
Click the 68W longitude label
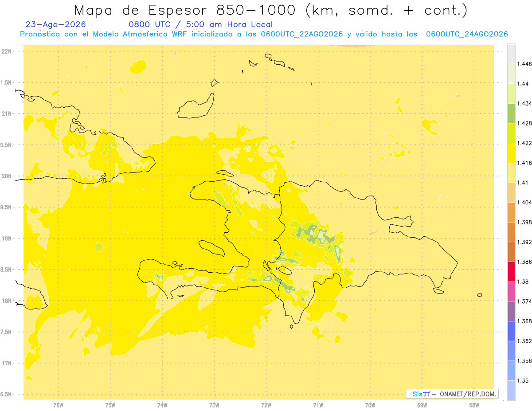pyautogui.click(x=474, y=405)
